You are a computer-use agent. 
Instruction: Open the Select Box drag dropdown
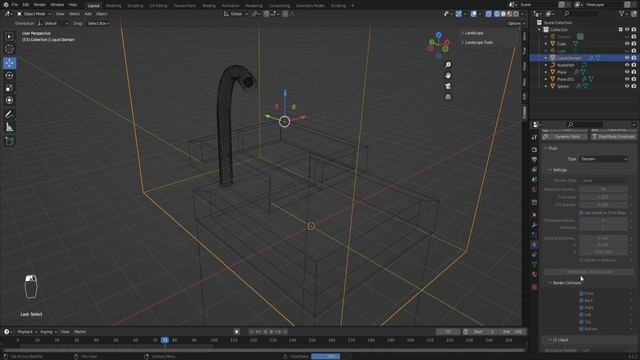(x=98, y=24)
